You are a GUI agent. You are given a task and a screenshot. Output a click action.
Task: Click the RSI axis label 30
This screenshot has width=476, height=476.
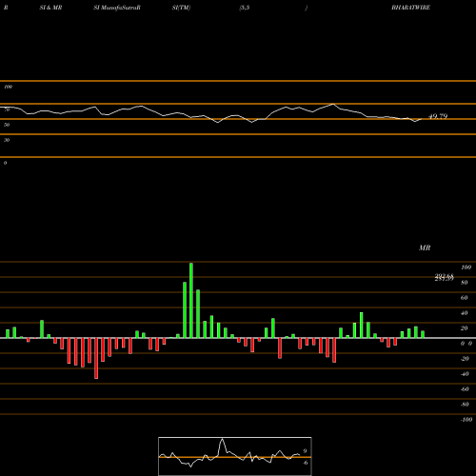click(7, 140)
